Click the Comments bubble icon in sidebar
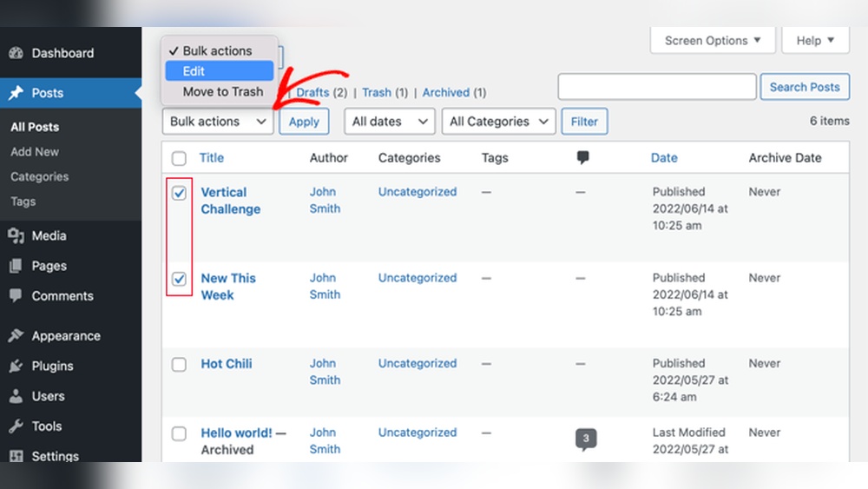The height and width of the screenshot is (489, 868). pyautogui.click(x=16, y=295)
